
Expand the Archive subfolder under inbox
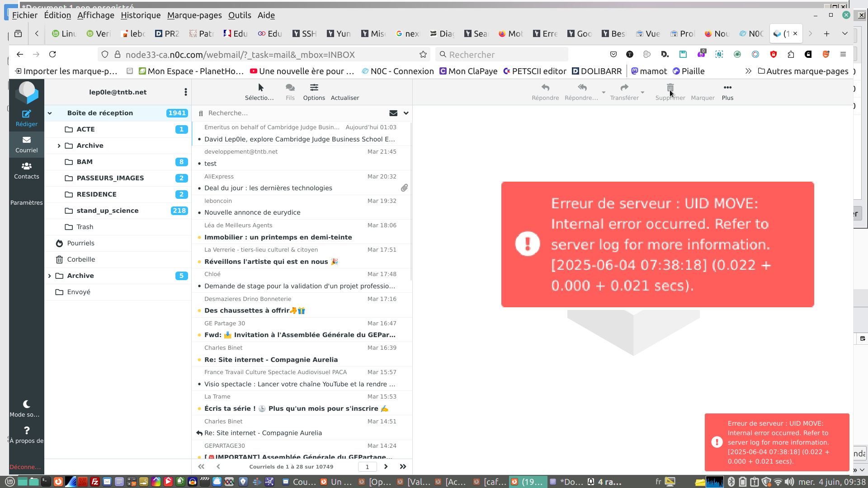coord(59,145)
